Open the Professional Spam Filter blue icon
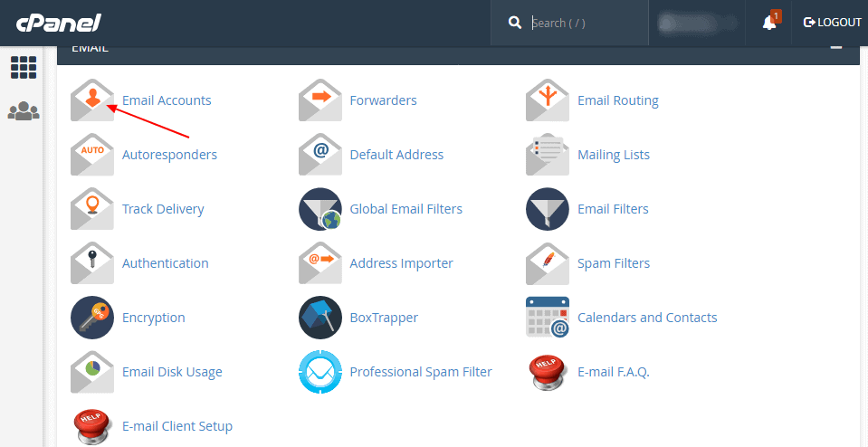Image resolution: width=868 pixels, height=447 pixels. [x=320, y=371]
